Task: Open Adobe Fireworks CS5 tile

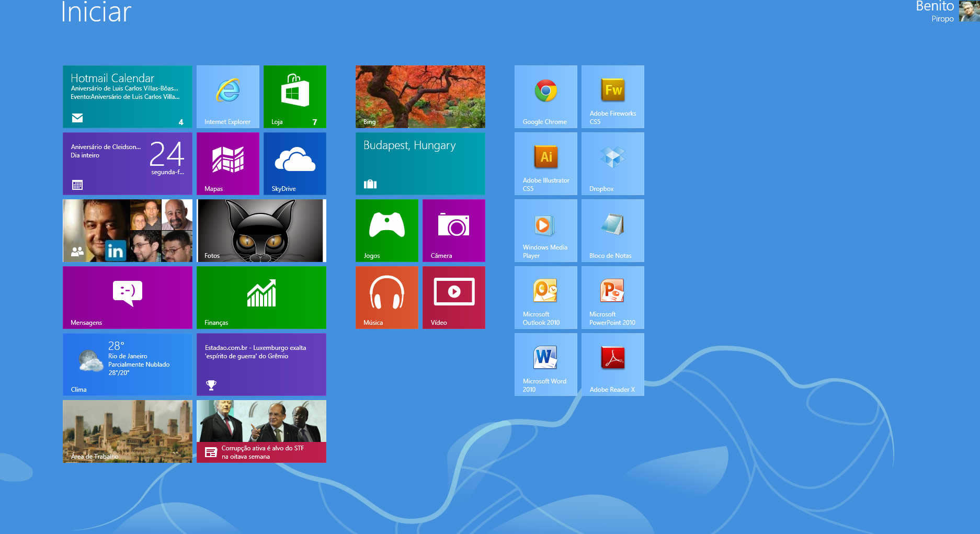Action: (612, 97)
